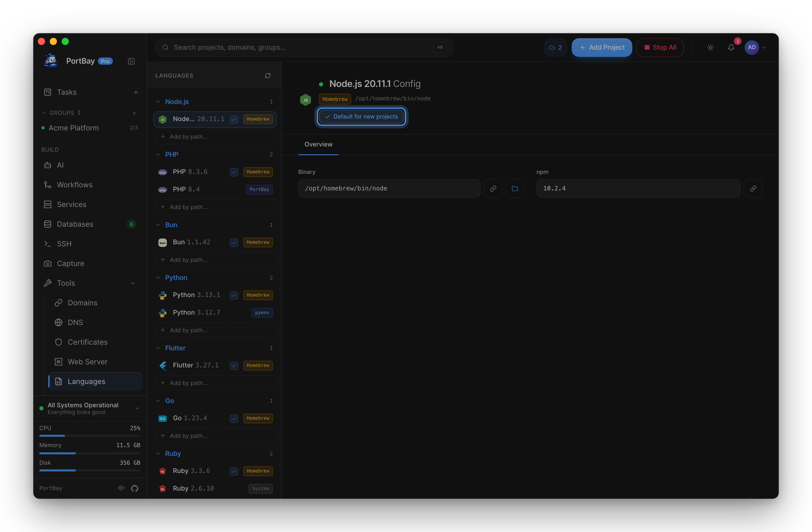Image resolution: width=812 pixels, height=532 pixels.
Task: Collapse the Python language group
Action: pos(158,278)
